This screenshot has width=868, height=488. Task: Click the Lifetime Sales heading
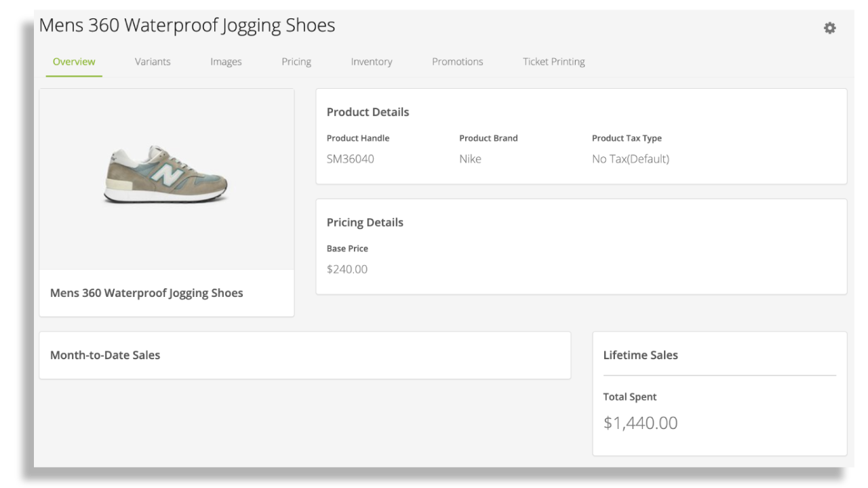(x=641, y=355)
